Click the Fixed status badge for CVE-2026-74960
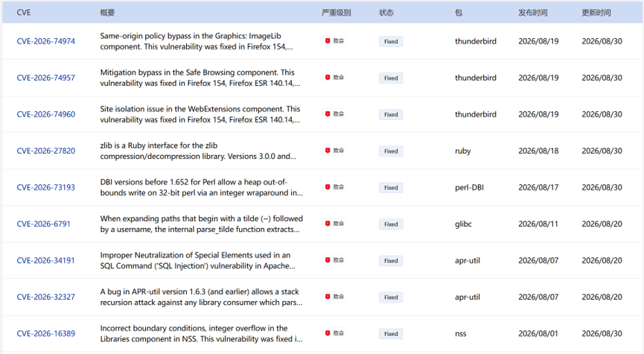This screenshot has width=644, height=354. tap(391, 115)
